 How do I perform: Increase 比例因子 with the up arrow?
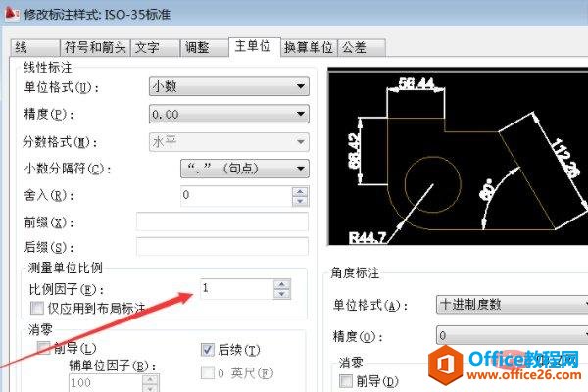coord(282,285)
